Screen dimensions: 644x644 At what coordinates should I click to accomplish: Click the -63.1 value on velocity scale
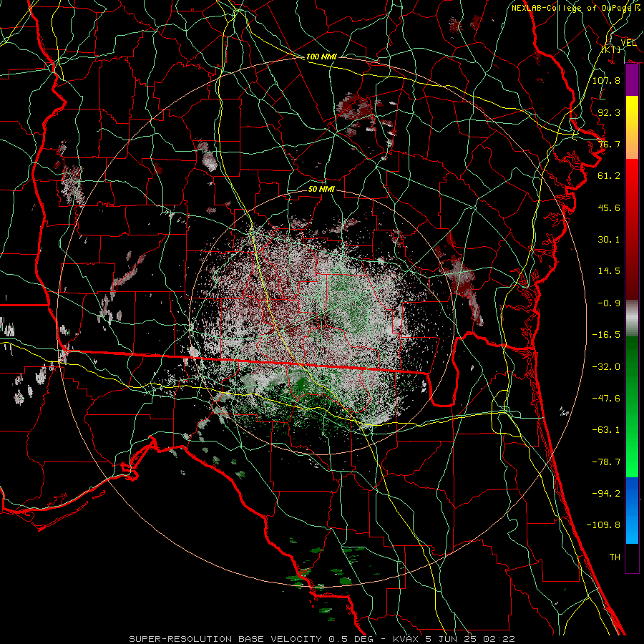pyautogui.click(x=606, y=429)
